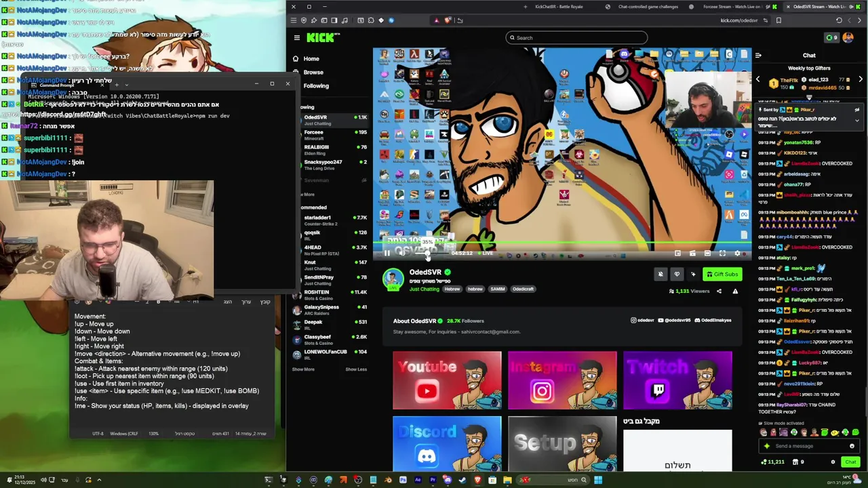Click the SAMIM tag
Screen dimensions: 868x488
(x=498, y=289)
